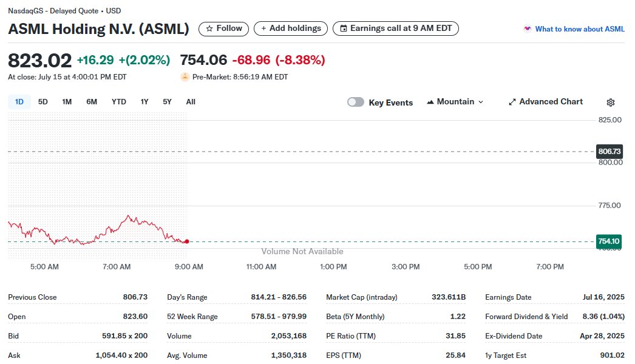Image resolution: width=635 pixels, height=364 pixels.
Task: Click the Follow button
Action: [x=223, y=29]
